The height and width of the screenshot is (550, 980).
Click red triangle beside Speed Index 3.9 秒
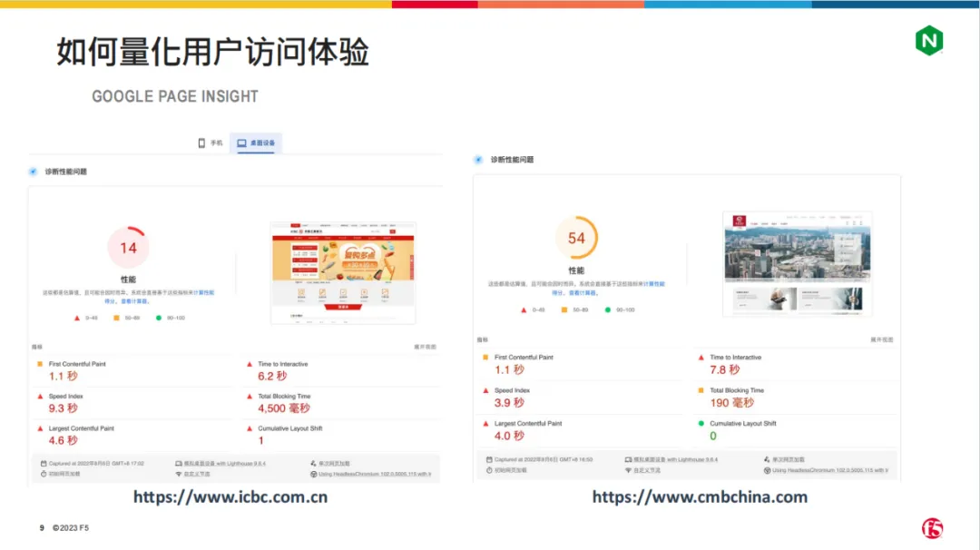pyautogui.click(x=485, y=390)
